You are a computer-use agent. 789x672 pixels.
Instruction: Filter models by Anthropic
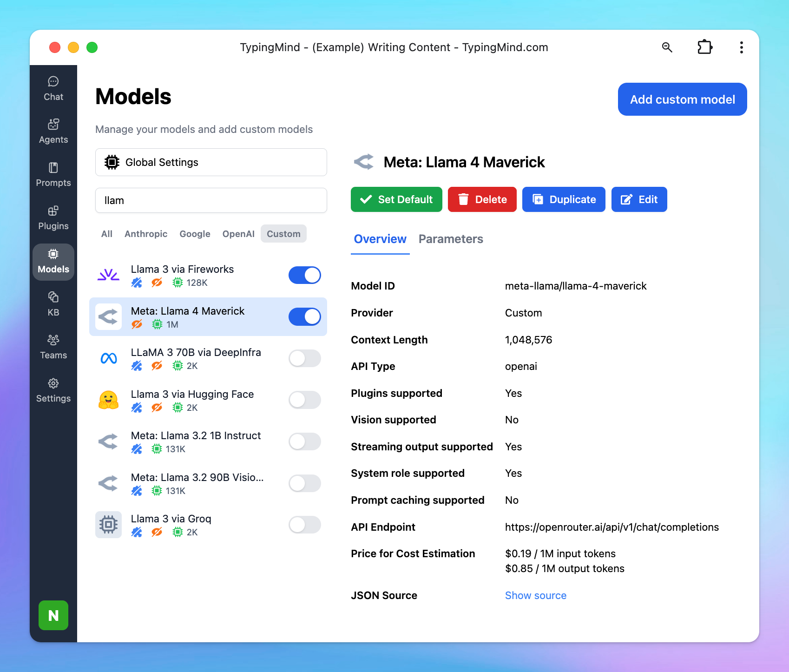click(x=146, y=234)
